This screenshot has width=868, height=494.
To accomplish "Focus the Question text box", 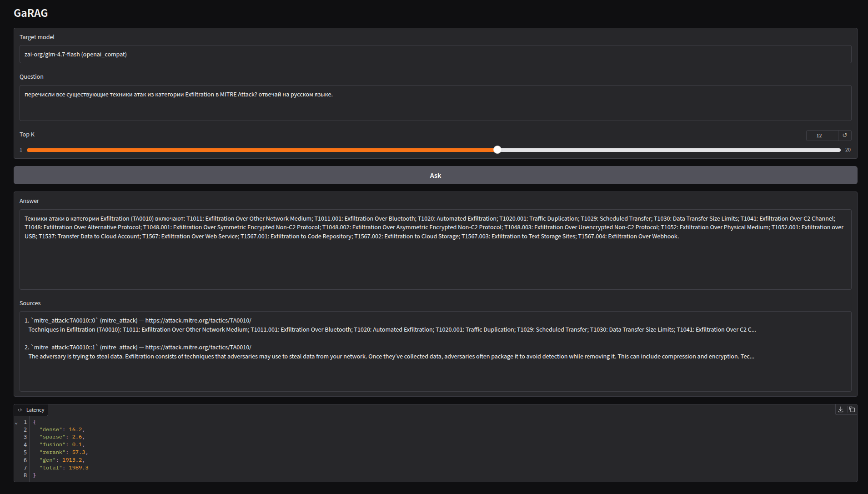I will click(x=435, y=103).
